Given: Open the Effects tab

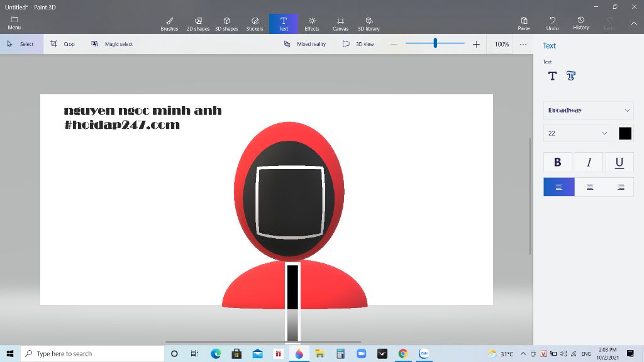Looking at the screenshot, I should 312,24.
